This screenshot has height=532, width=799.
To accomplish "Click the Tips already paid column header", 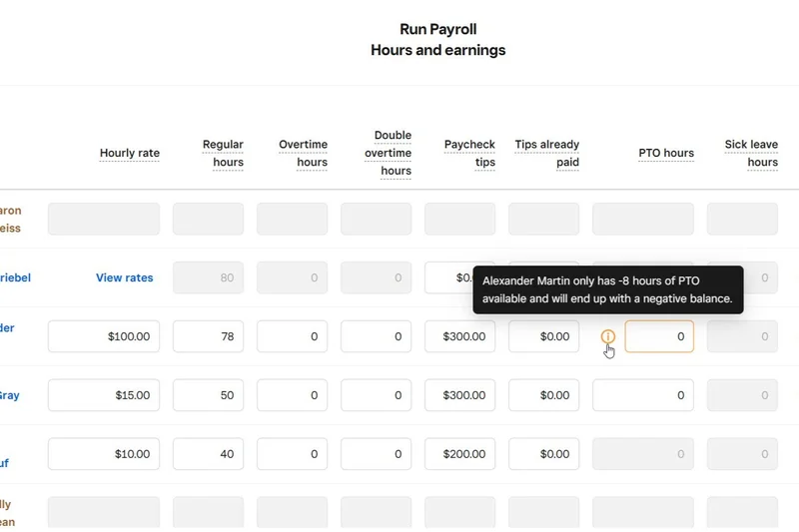I will 546,154.
